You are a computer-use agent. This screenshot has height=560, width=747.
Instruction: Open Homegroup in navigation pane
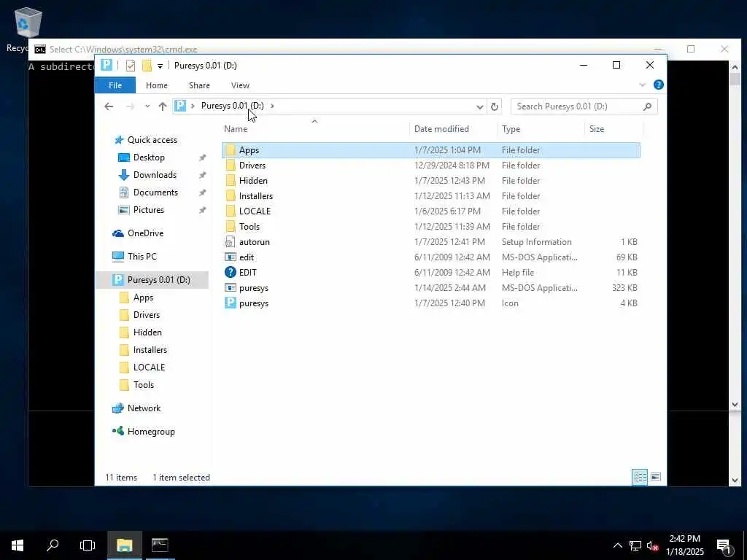(x=151, y=432)
